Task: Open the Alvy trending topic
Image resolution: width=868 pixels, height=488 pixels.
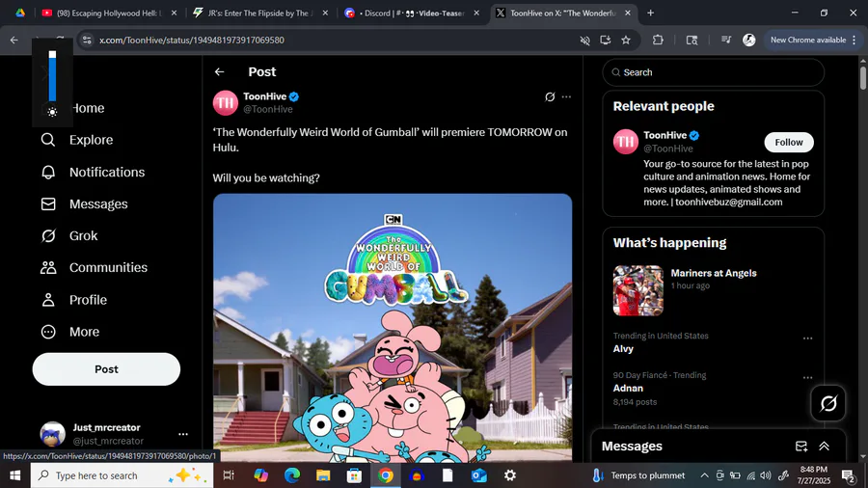Action: 623,348
